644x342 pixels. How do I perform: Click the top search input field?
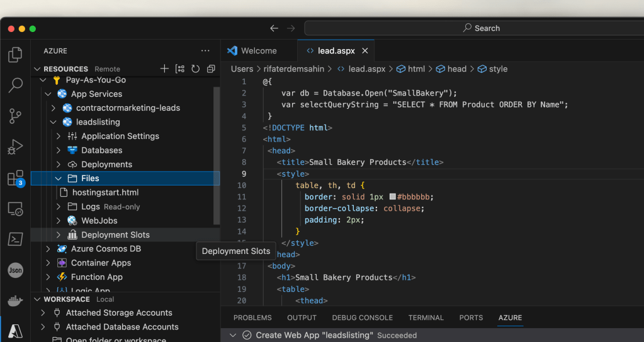coord(474,28)
